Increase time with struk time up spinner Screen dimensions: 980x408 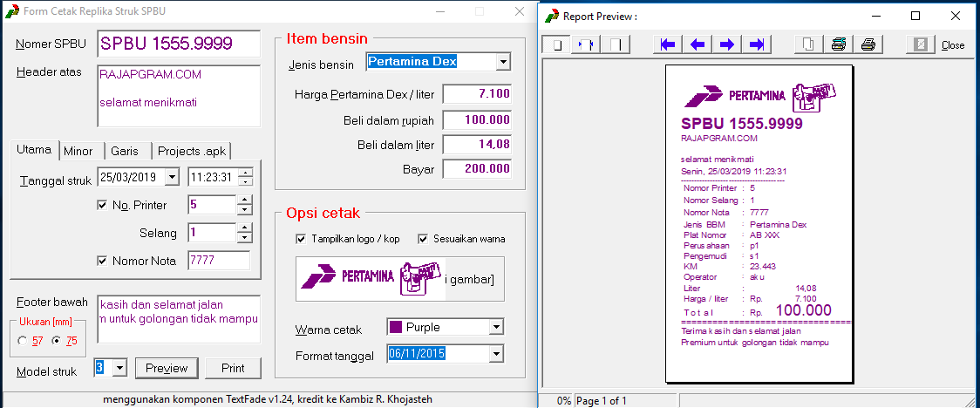click(246, 173)
